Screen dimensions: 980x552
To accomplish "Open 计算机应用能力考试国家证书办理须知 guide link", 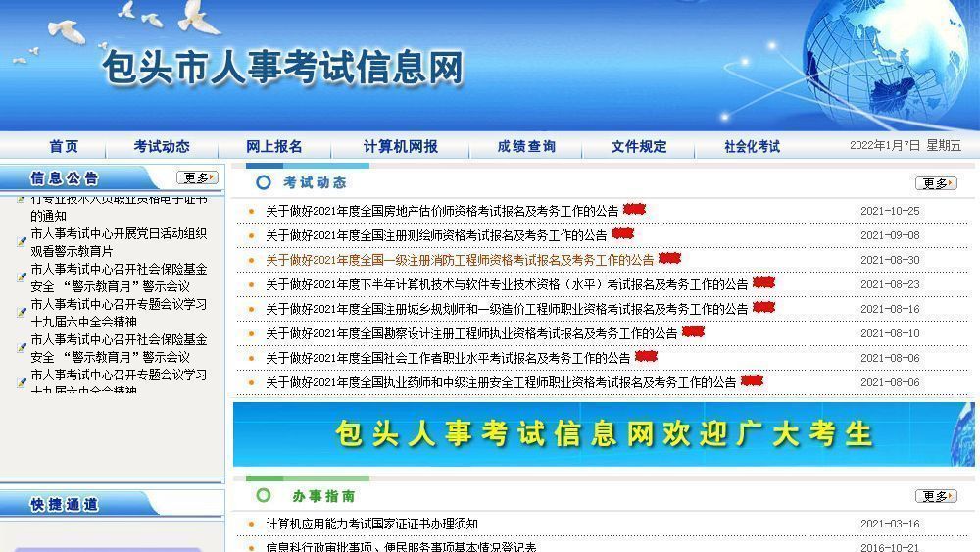I will (371, 524).
